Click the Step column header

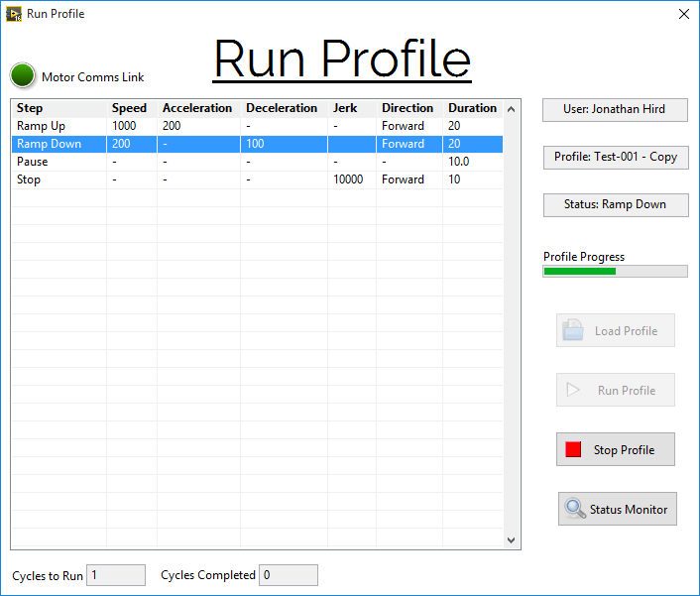tap(58, 108)
